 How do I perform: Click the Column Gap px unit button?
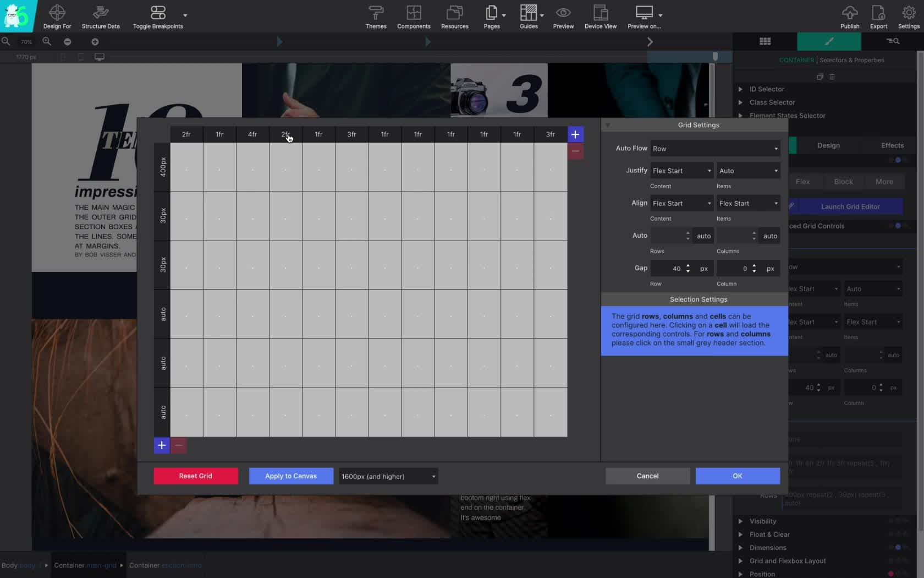(770, 269)
